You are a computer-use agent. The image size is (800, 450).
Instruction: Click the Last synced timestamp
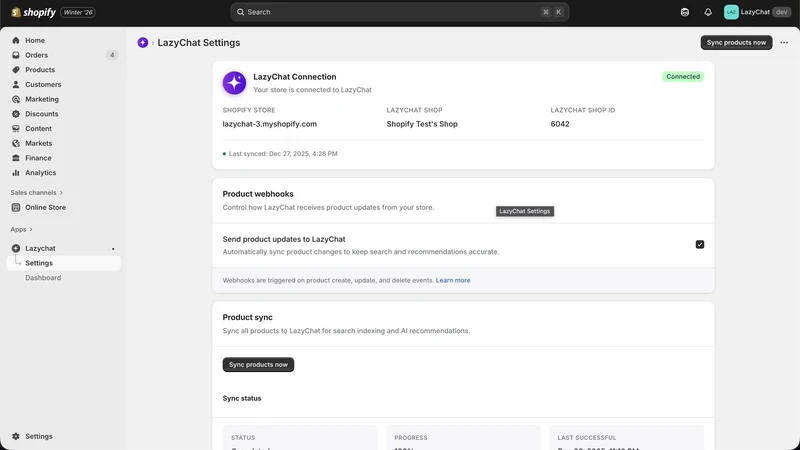click(x=283, y=154)
